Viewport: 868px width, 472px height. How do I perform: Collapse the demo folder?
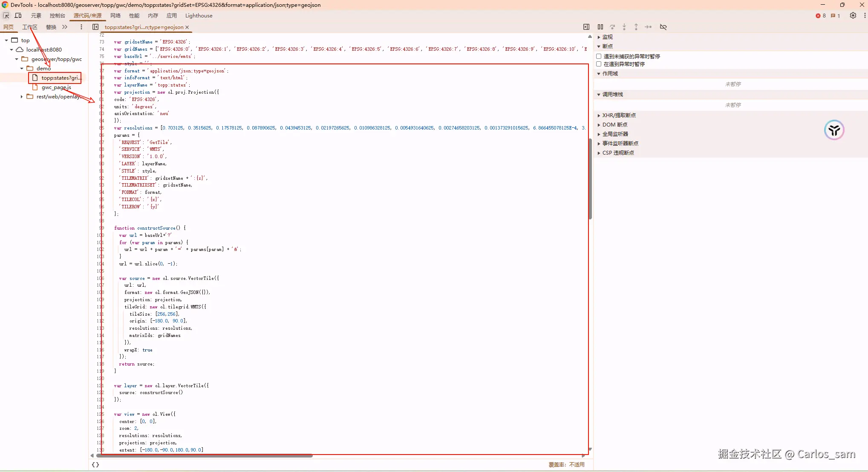point(22,69)
